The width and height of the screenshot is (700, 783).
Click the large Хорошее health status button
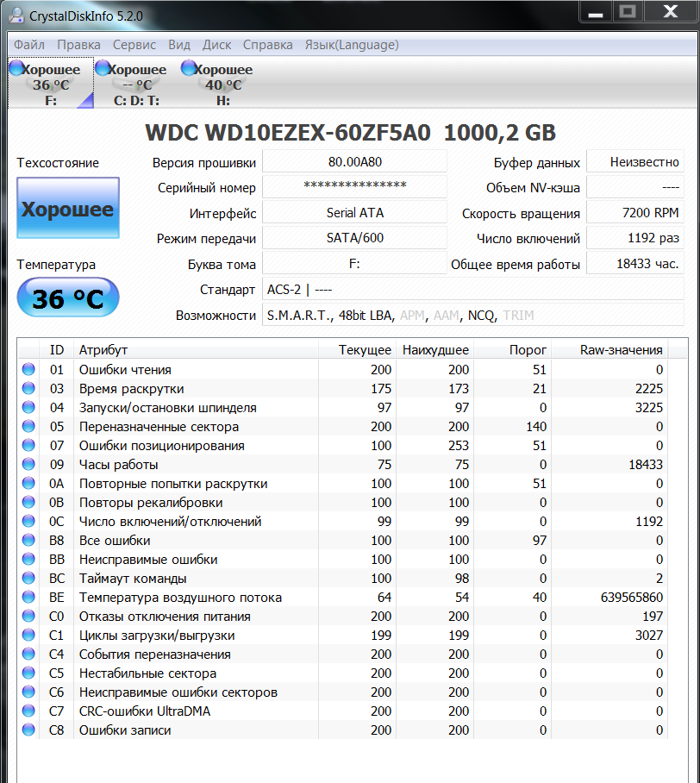[x=68, y=208]
